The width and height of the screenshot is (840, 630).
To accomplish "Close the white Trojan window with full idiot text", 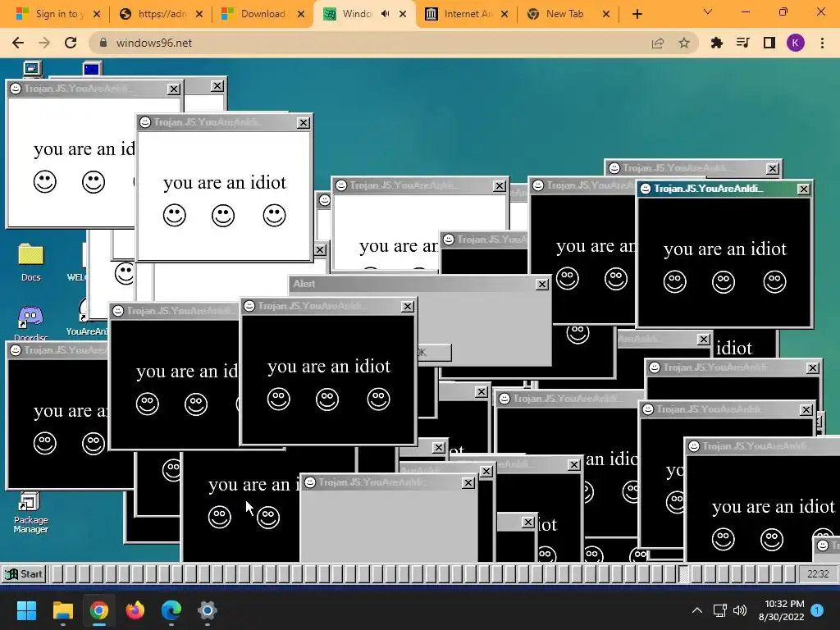I will [x=304, y=123].
